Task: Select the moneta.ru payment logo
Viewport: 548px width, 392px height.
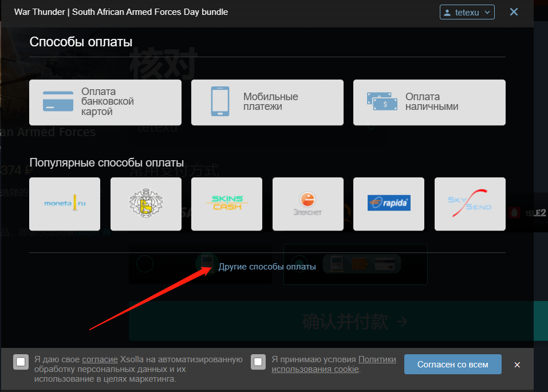Action: (x=65, y=204)
